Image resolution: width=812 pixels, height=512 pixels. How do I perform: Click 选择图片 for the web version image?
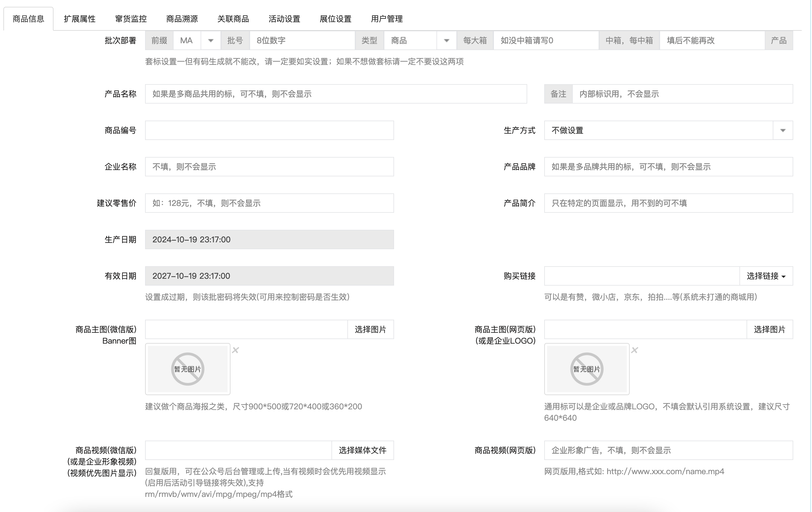click(770, 329)
